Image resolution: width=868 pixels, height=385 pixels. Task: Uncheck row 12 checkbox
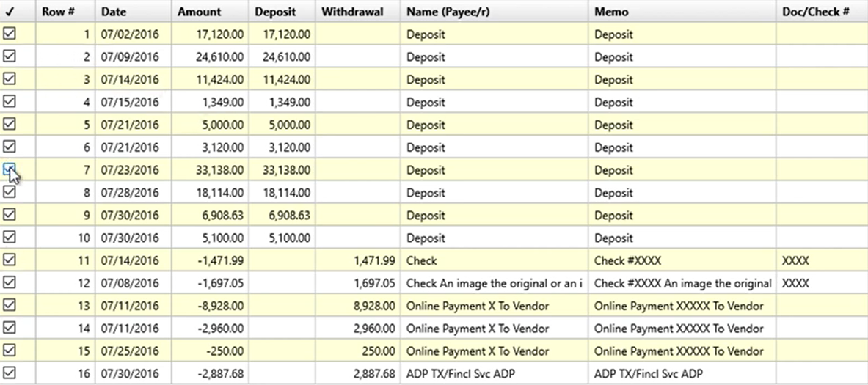coord(10,282)
